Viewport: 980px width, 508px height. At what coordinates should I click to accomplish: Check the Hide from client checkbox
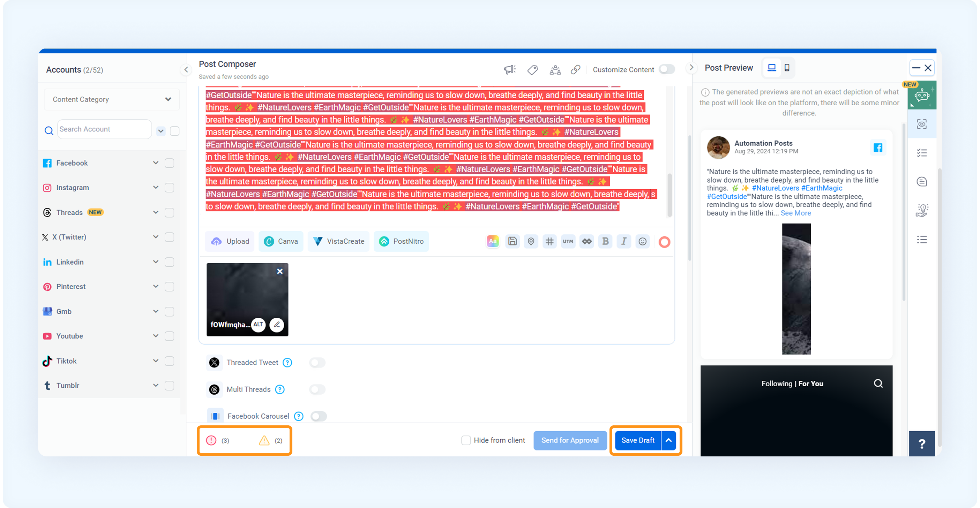[x=466, y=440]
